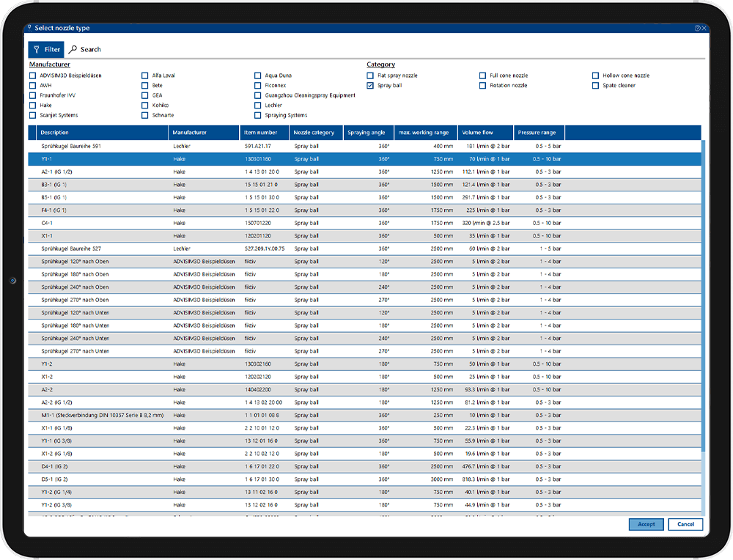The image size is (733, 560).
Task: Sort by the Spraying angle column
Action: pos(369,133)
